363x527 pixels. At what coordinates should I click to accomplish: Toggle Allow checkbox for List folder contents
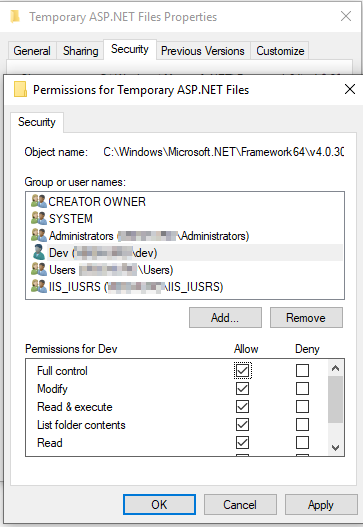pyautogui.click(x=242, y=424)
